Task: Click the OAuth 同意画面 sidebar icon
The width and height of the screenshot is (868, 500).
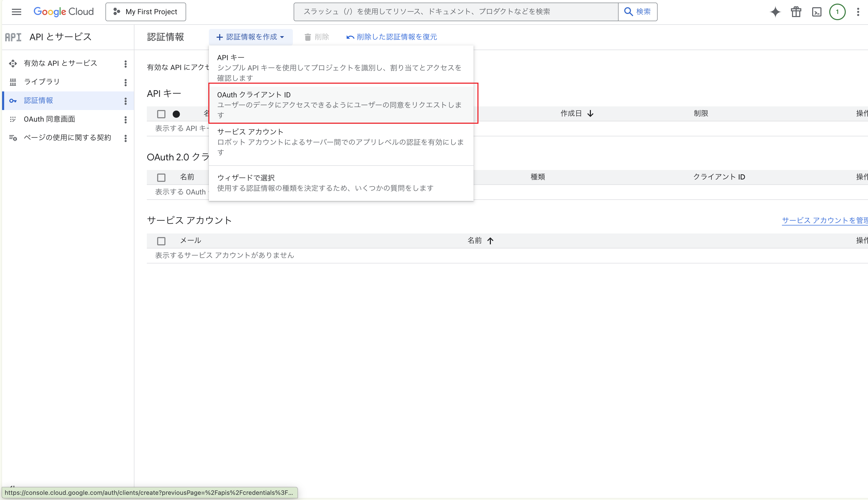Action: click(x=13, y=119)
